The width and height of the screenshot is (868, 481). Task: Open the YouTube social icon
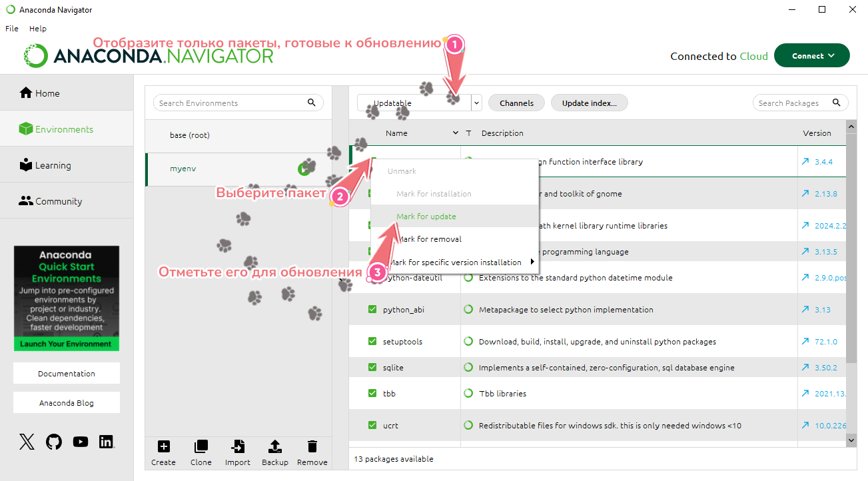(x=81, y=442)
